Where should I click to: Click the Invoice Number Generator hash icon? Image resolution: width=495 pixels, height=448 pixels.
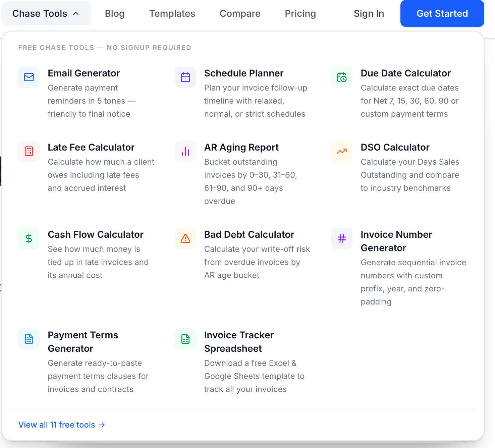(342, 238)
